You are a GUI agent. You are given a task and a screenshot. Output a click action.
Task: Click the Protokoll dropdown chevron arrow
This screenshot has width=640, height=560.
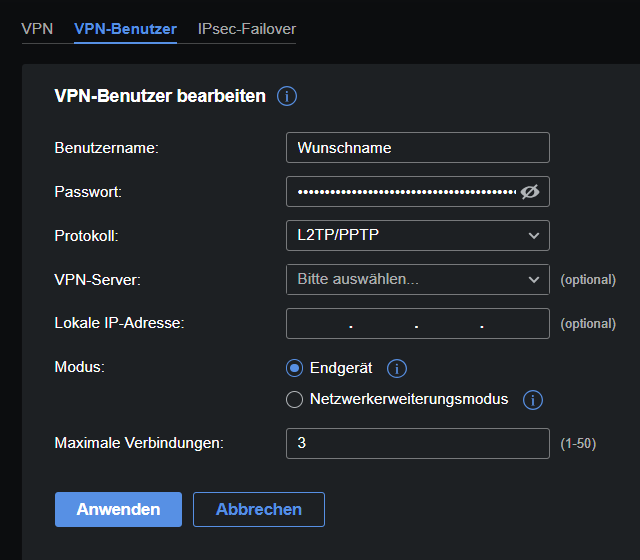[533, 236]
